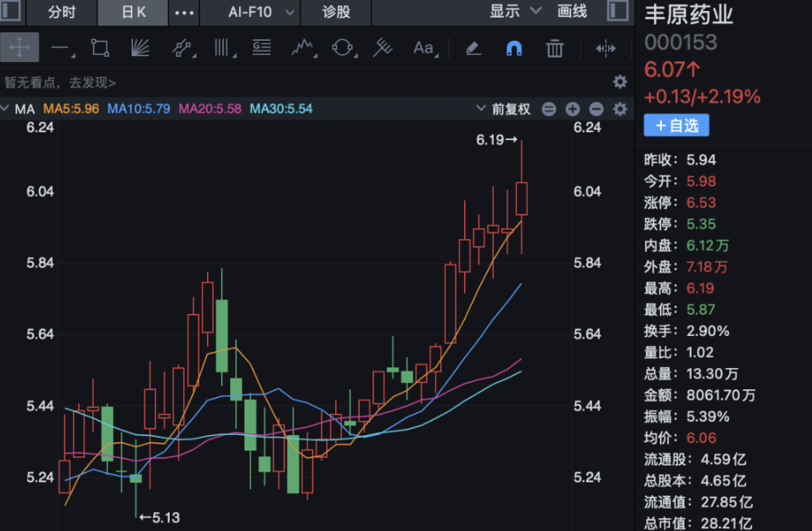Click the 总市值 28.21亿 row
The height and width of the screenshot is (531, 812).
pos(698,523)
